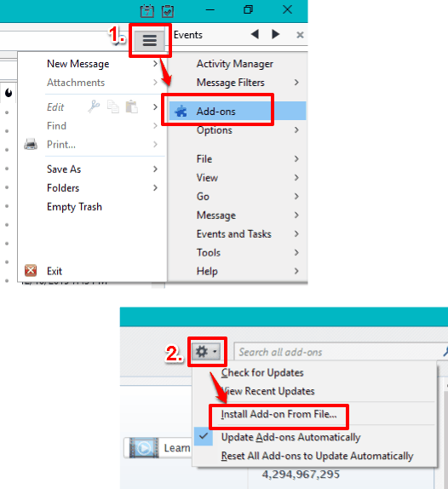
Task: Choose Reset All Add-ons to Update Automatically
Action: click(x=317, y=456)
